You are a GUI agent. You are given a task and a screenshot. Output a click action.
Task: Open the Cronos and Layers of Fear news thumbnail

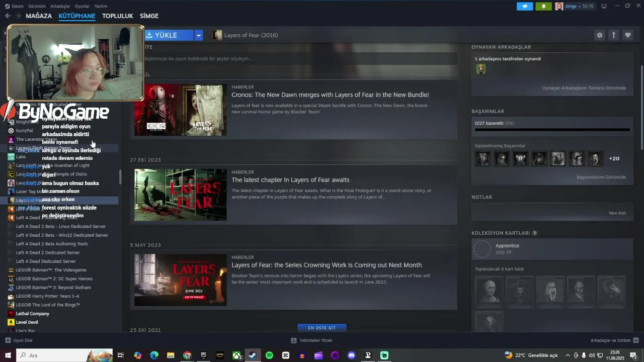[180, 110]
